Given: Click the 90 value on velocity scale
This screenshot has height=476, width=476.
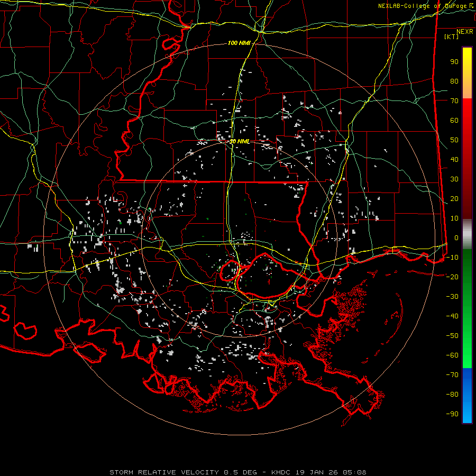Looking at the screenshot, I should tap(454, 62).
